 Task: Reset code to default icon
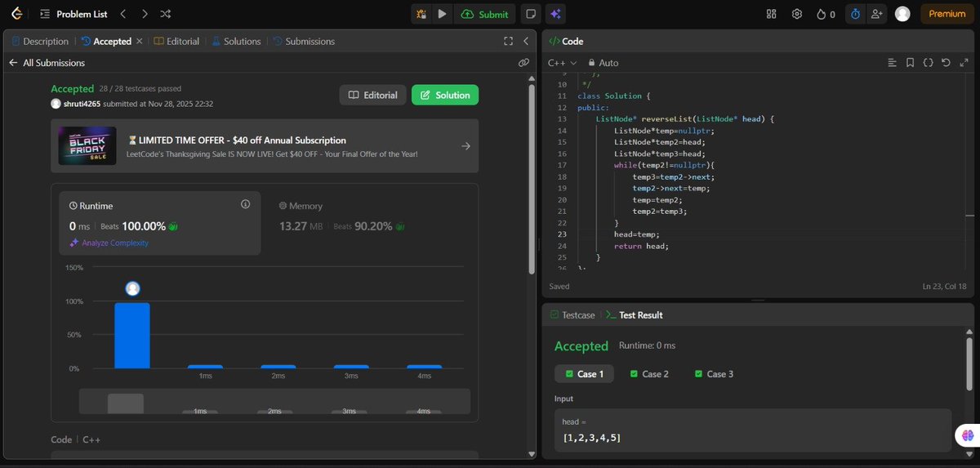946,63
